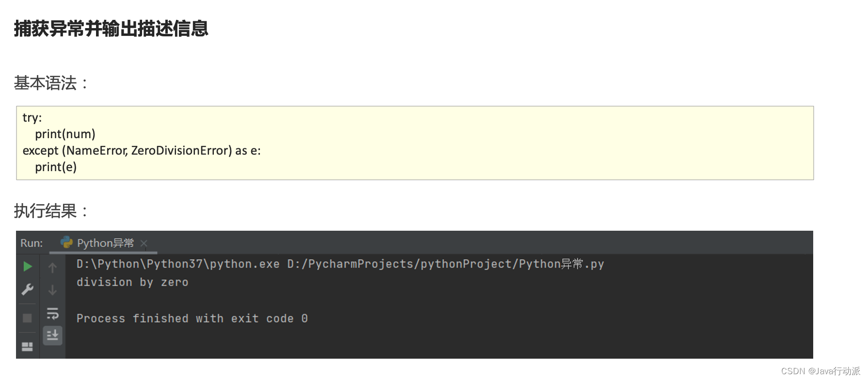The height and width of the screenshot is (380, 868).
Task: Click the 'division by zero' output line
Action: 132,282
